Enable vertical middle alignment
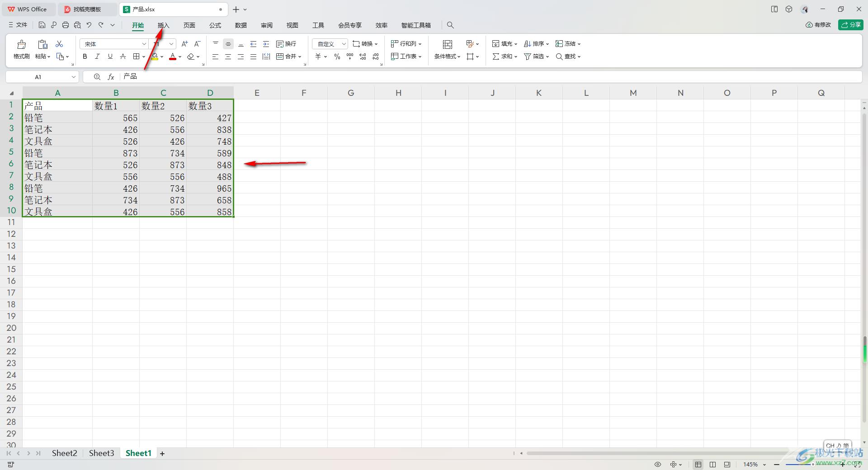The width and height of the screenshot is (868, 470). [228, 44]
